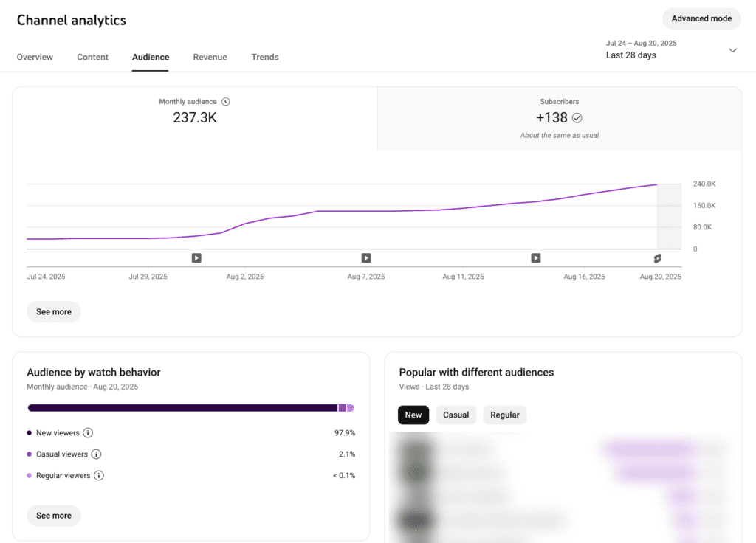The height and width of the screenshot is (543, 756).
Task: Click the video marker at Aug 7
Action: [x=366, y=257]
